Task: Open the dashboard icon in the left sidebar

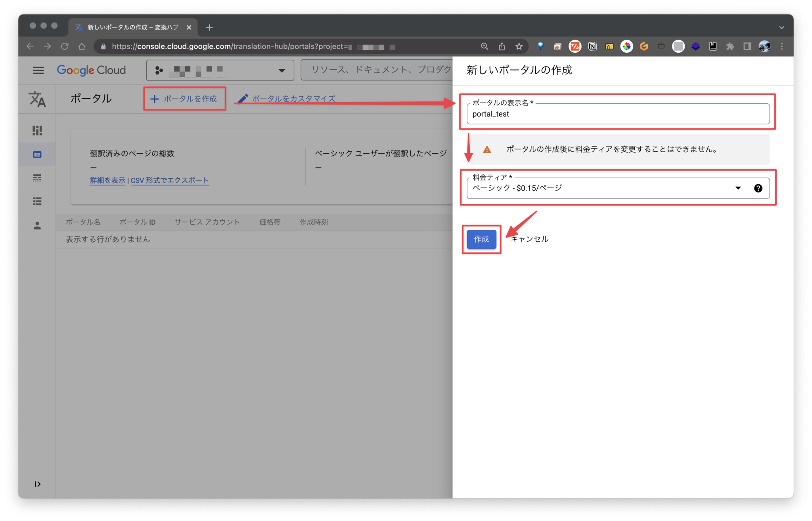Action: coord(37,130)
